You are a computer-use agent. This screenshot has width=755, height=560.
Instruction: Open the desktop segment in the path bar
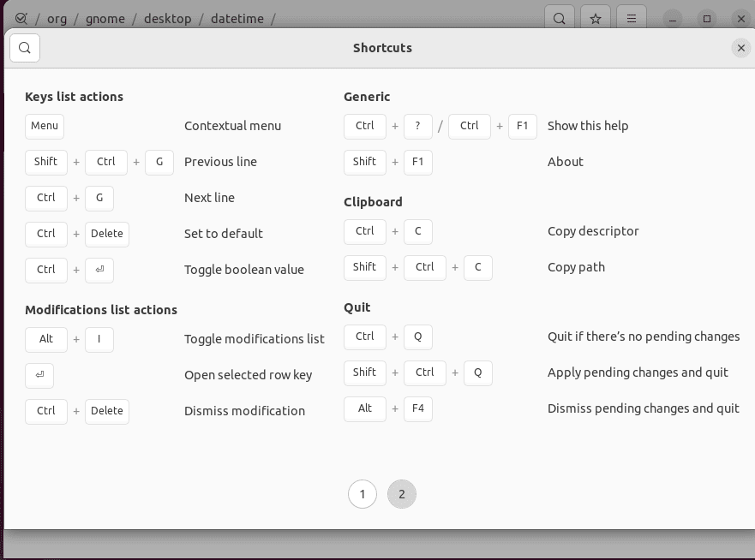click(x=168, y=18)
